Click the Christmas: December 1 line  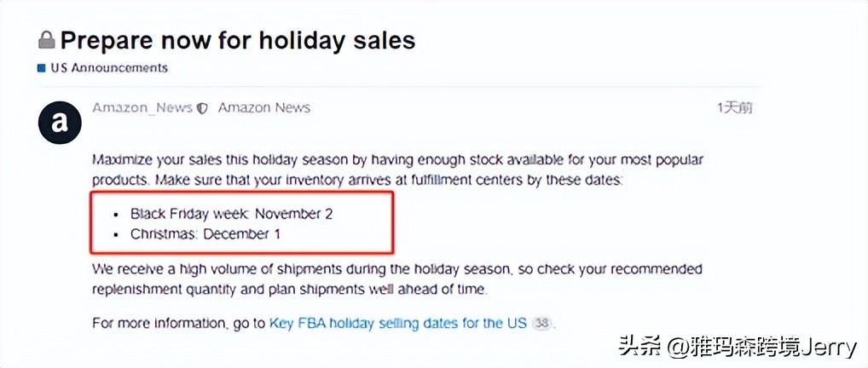click(x=205, y=233)
